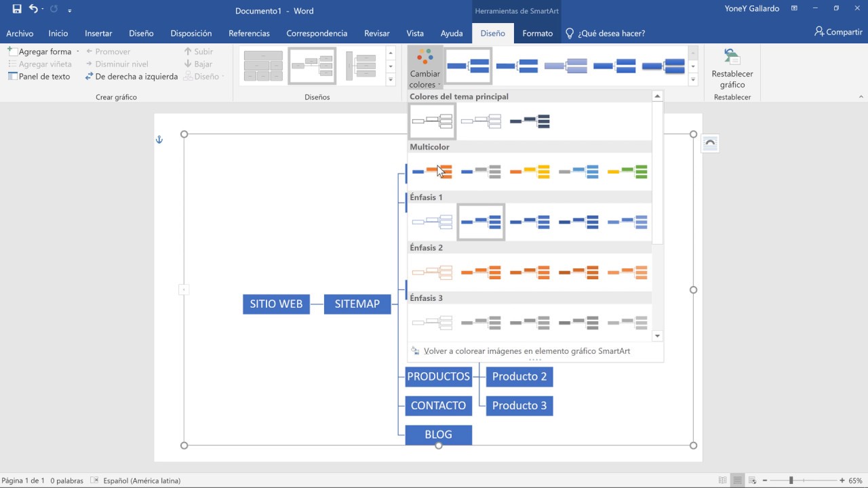Go to the Correspondencia tab
The height and width of the screenshot is (488, 868).
click(317, 33)
